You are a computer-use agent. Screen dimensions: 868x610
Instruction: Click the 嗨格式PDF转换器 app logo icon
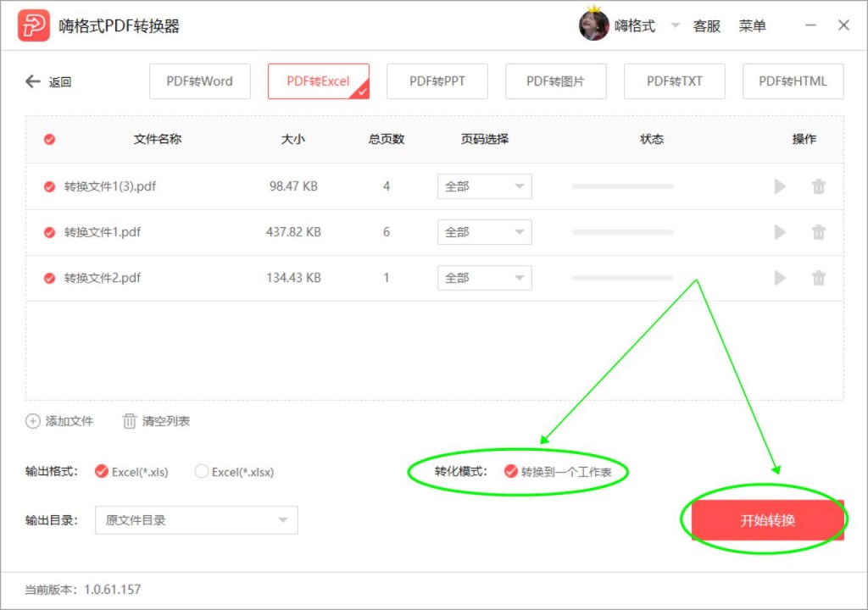coord(33,25)
